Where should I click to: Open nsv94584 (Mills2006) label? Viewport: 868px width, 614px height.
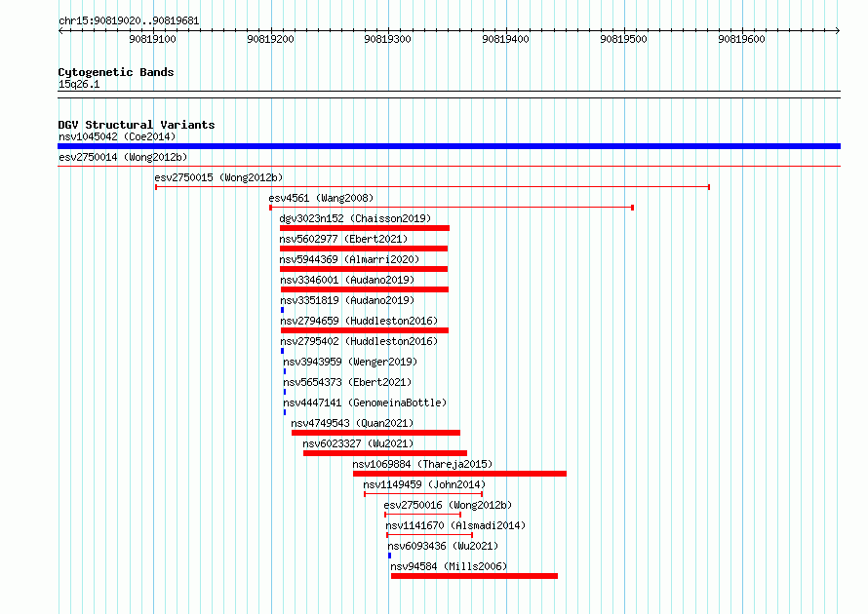pyautogui.click(x=449, y=566)
